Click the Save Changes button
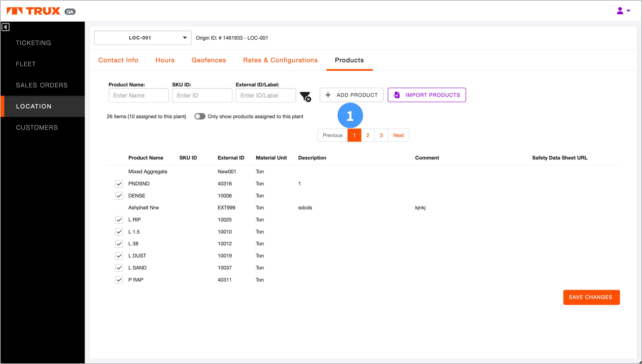642x364 pixels. pos(591,297)
